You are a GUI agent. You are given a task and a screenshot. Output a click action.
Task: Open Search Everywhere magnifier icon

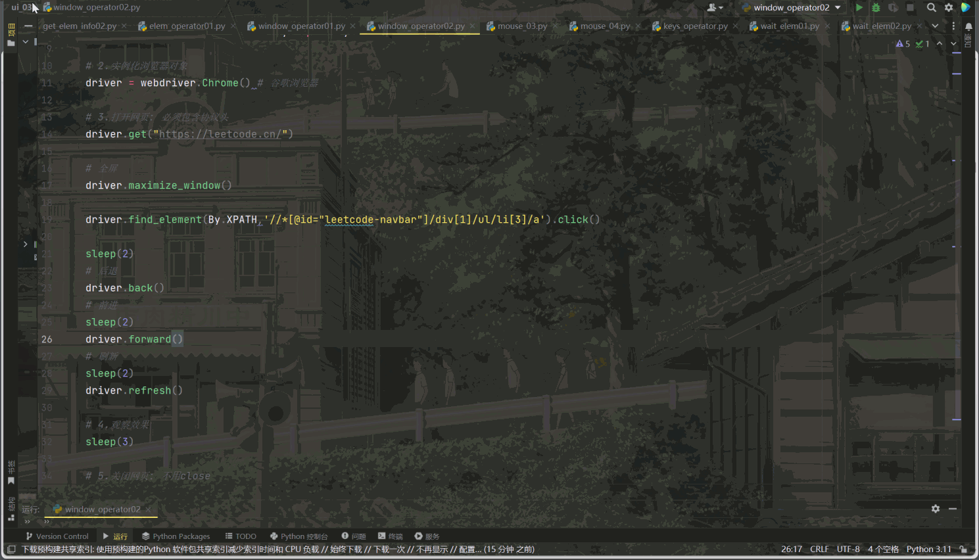coord(931,7)
